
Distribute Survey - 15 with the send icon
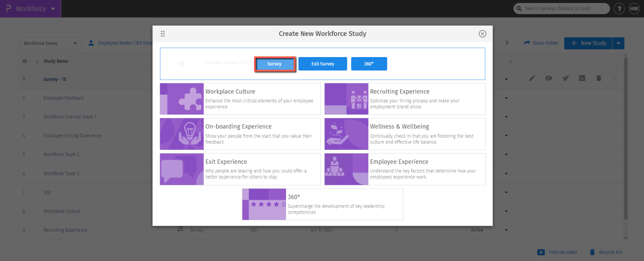565,78
